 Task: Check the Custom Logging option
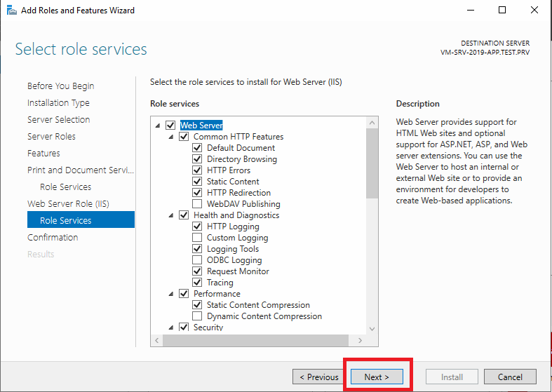coord(197,238)
